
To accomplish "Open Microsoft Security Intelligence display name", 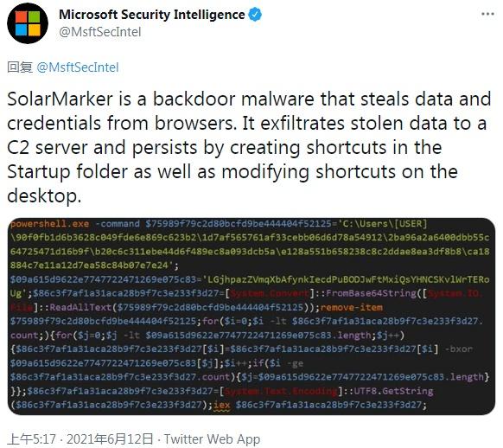I will tap(152, 15).
